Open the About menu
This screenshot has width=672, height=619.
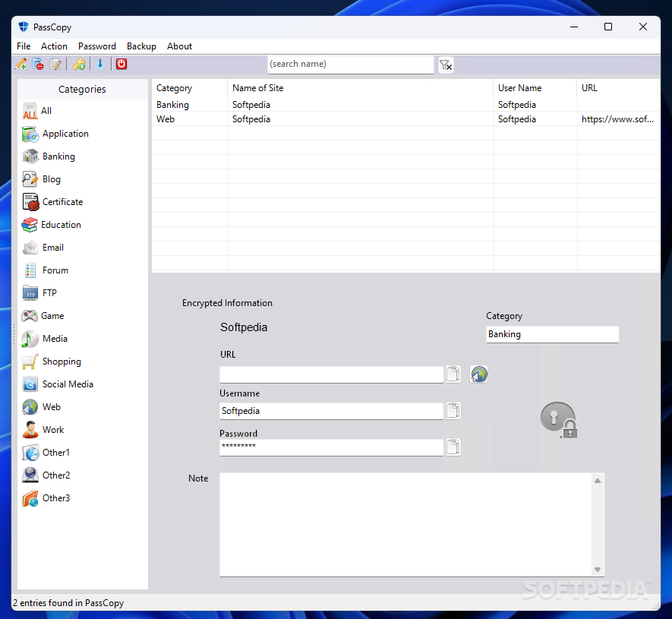pos(179,46)
